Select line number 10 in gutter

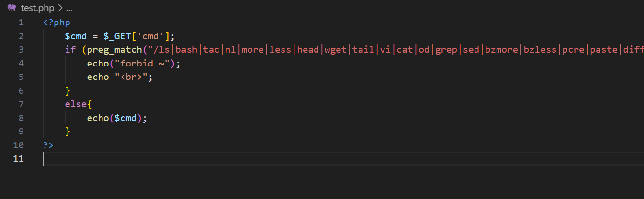(x=18, y=145)
